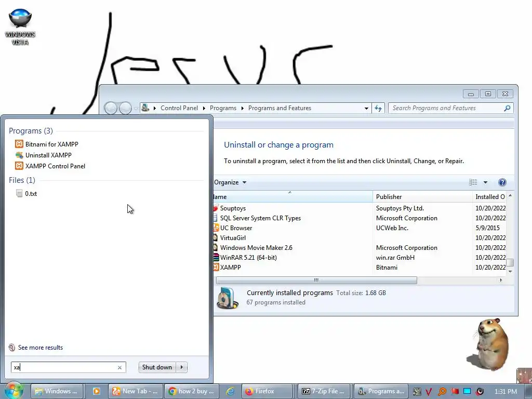Viewport: 532px width, 399px height.
Task: Click Control Panel in breadcrumb
Action: (179, 108)
